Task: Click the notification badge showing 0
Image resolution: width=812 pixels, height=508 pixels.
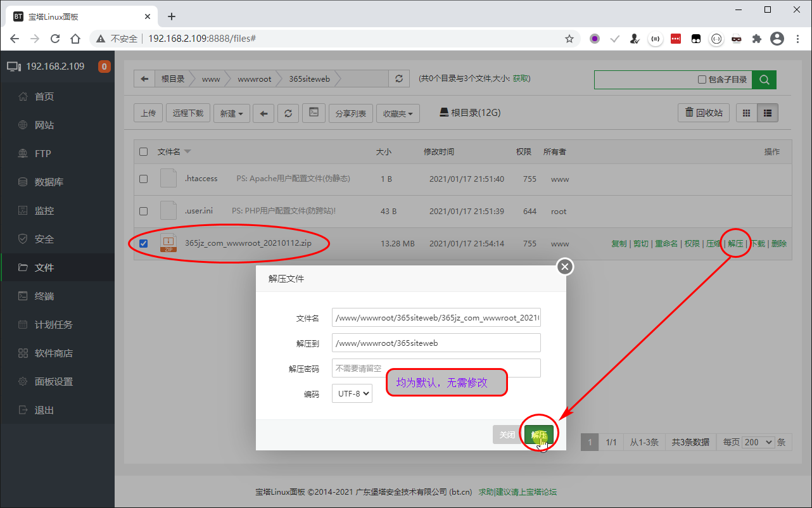Action: tap(105, 67)
